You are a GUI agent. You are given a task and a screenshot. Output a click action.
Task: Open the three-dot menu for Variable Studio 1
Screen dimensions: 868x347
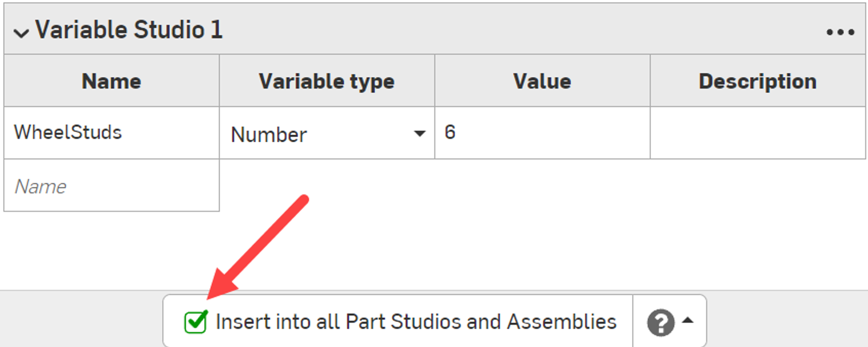pos(840,32)
